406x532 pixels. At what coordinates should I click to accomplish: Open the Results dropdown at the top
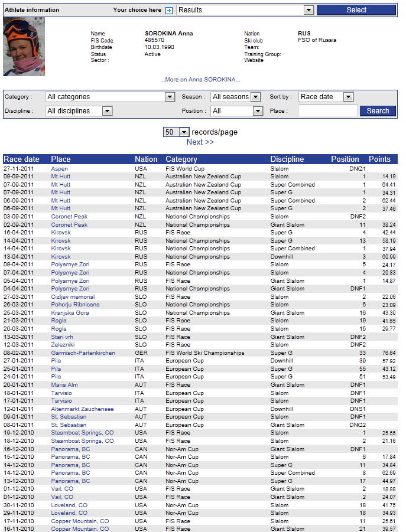245,10
